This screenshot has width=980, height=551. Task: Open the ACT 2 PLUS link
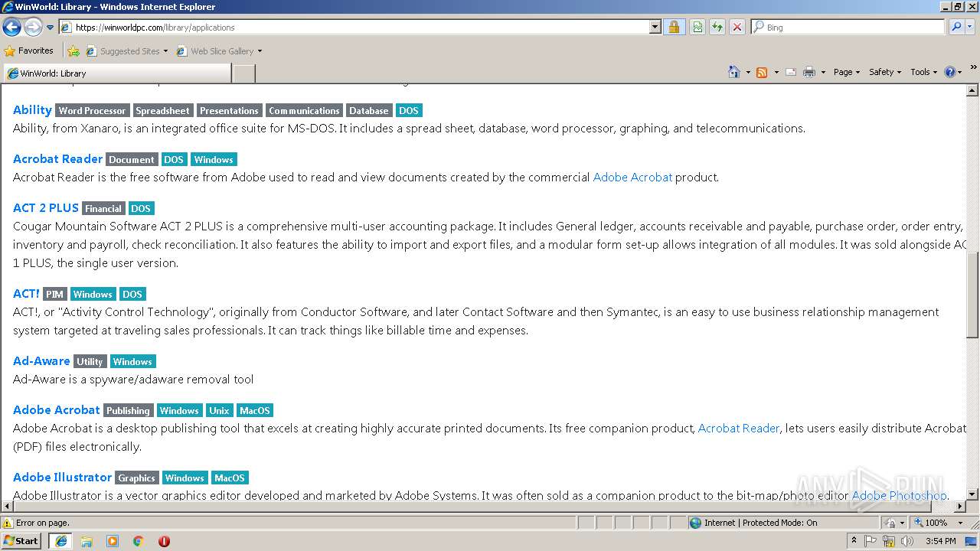(46, 208)
